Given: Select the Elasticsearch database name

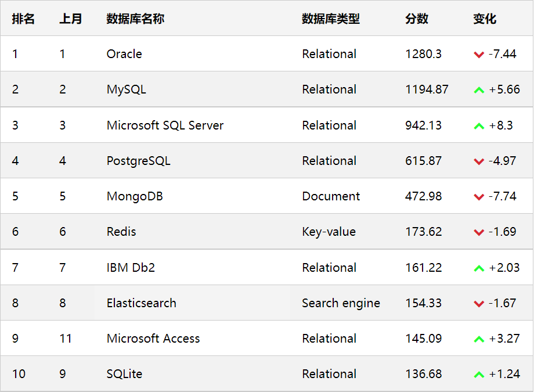Looking at the screenshot, I should click(x=142, y=303).
